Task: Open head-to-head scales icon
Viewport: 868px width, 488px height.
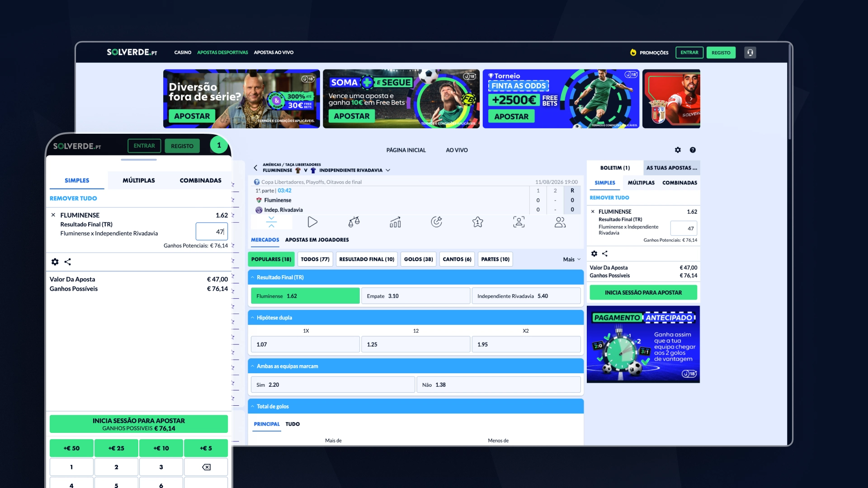Action: pyautogui.click(x=354, y=222)
